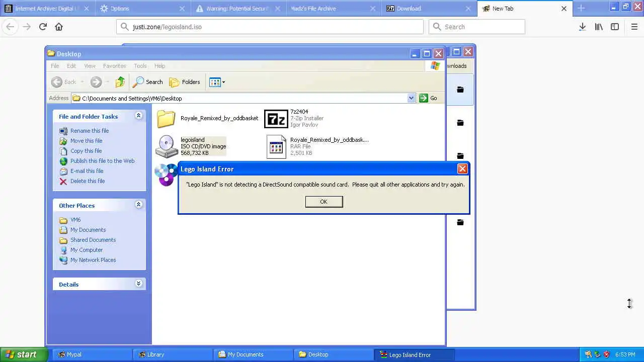Select the 7z2404 7-Zip Installer icon
Screen dimensions: 644x362
(x=276, y=119)
